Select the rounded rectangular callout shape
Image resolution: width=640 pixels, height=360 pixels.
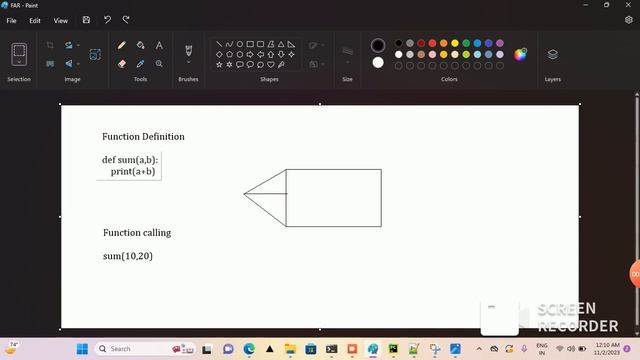pos(240,64)
